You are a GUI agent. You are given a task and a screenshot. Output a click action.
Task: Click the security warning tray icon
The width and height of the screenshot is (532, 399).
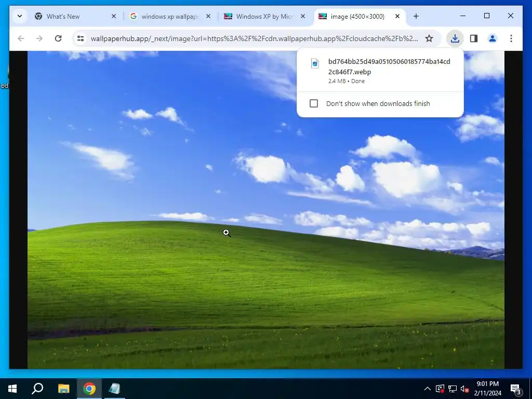(x=440, y=389)
